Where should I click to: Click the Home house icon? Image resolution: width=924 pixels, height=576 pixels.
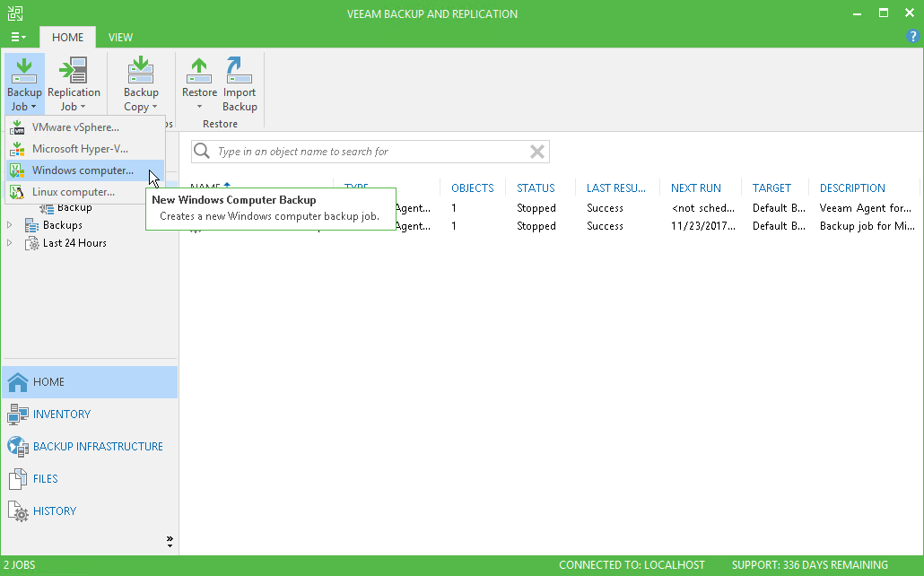18,382
